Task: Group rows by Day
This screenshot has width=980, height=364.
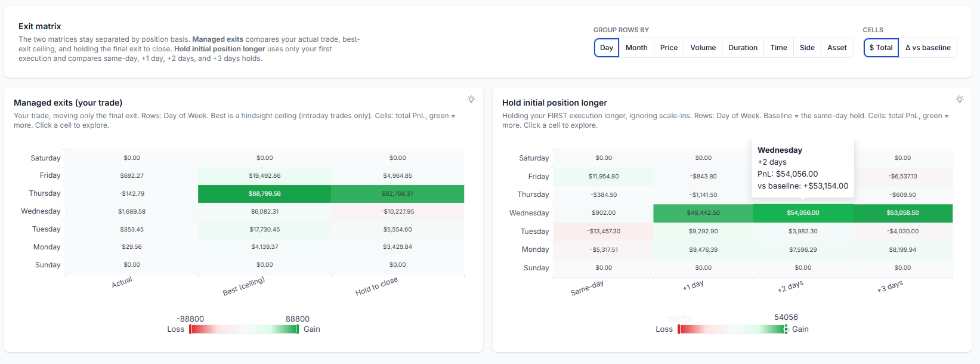Action: point(607,48)
